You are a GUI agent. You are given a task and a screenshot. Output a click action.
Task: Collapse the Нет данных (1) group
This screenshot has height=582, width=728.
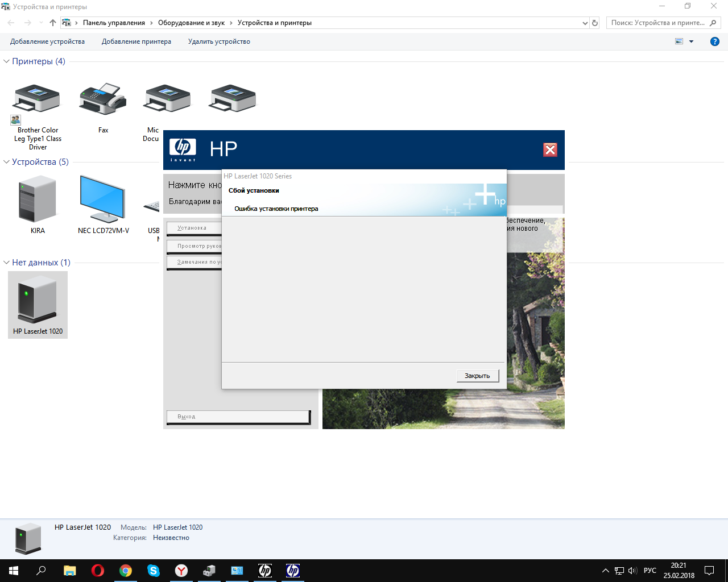tap(7, 263)
